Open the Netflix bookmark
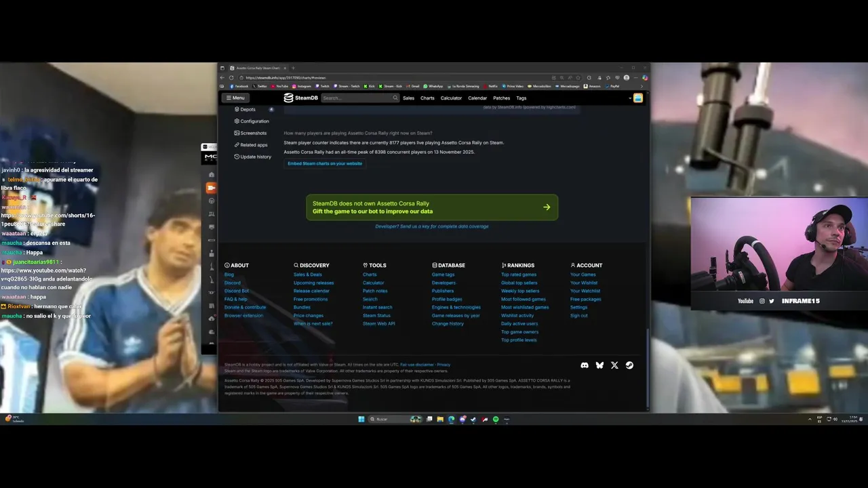Viewport: 868px width, 488px height. pyautogui.click(x=491, y=86)
